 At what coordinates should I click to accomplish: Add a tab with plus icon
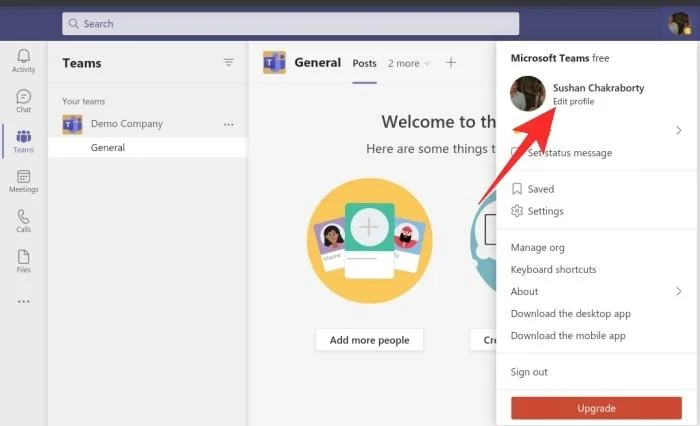(x=451, y=63)
